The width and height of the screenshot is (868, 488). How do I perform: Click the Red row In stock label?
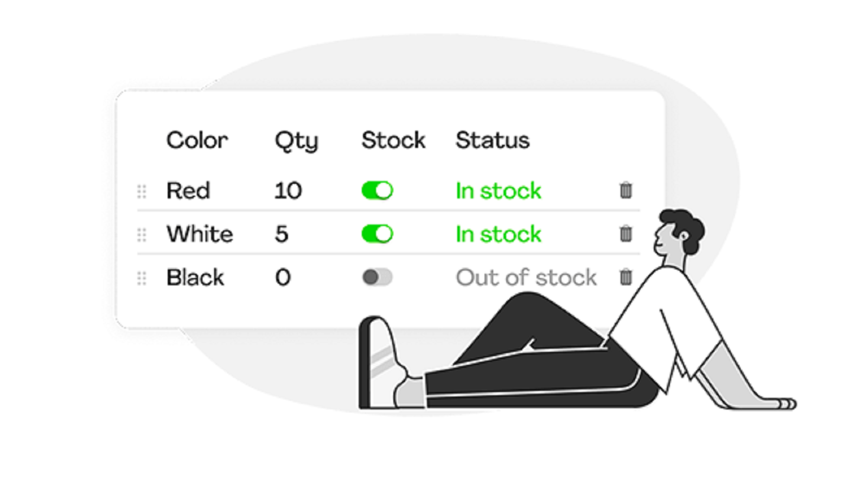[499, 190]
